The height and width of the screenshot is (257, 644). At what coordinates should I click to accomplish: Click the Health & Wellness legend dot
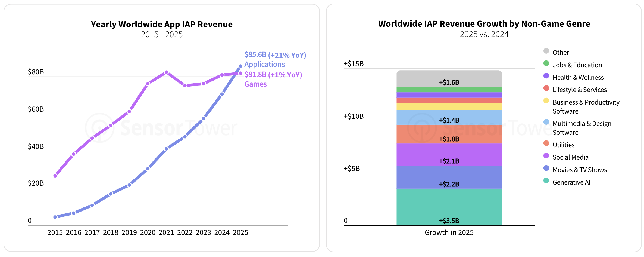pos(546,76)
